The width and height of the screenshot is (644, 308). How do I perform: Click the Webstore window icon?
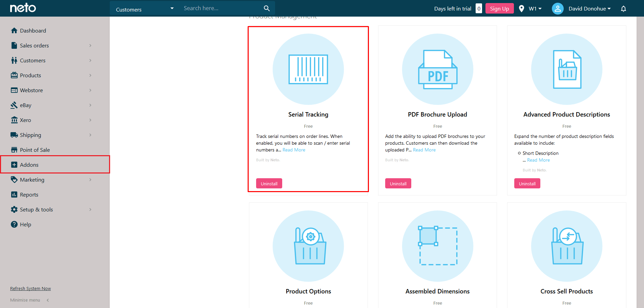[14, 90]
